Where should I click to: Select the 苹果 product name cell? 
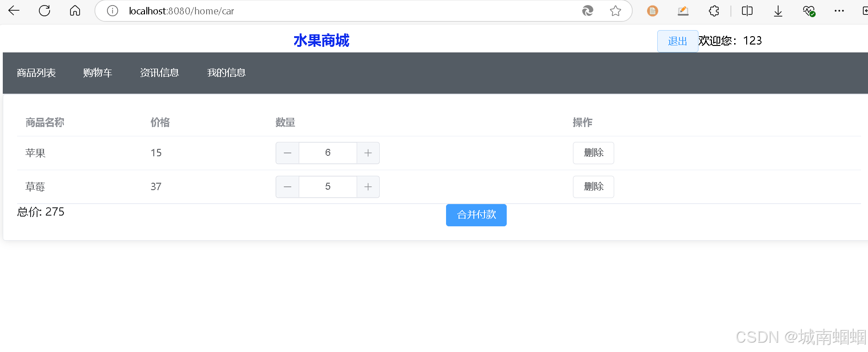[x=35, y=153]
